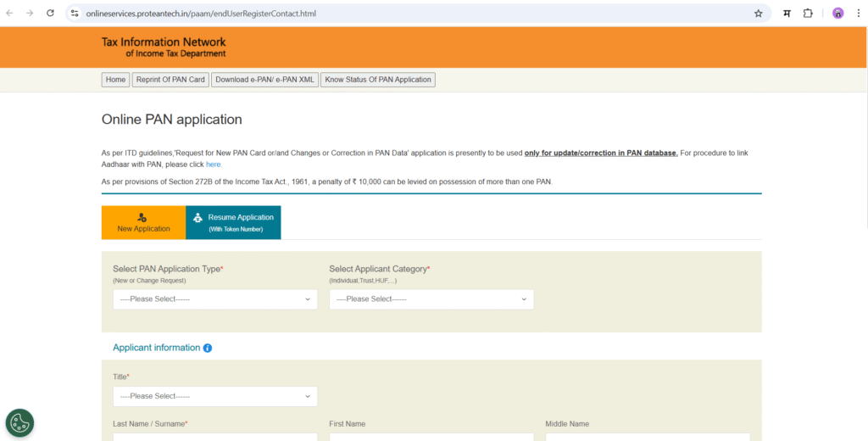Click Reprint Of PAN Card button

(x=170, y=80)
